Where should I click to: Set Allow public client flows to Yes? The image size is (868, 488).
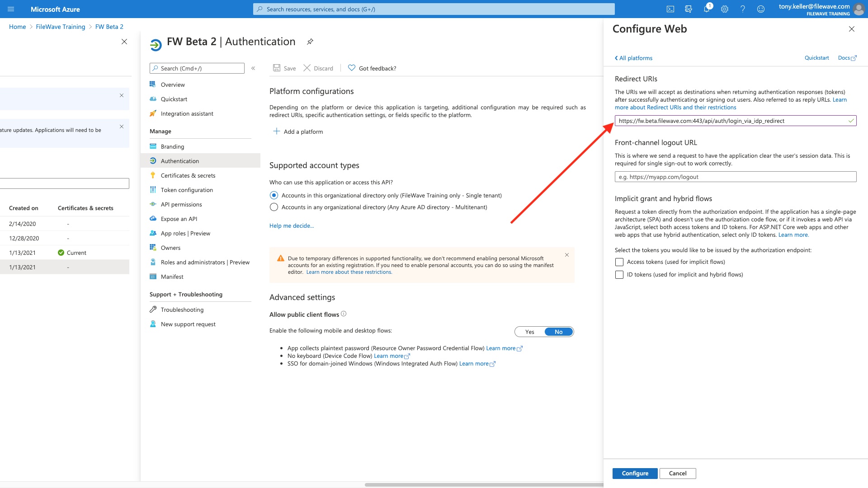pyautogui.click(x=530, y=332)
